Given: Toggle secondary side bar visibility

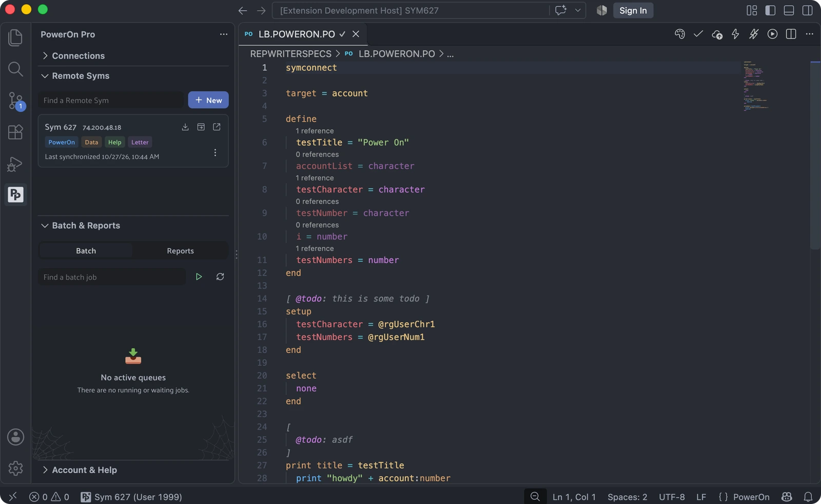Looking at the screenshot, I should 808,10.
